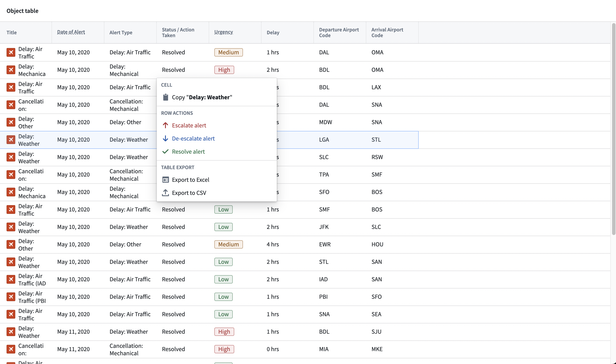The image size is (616, 364).
Task: Click the flight alert icon in the DAL to SNA row
Action: point(11,105)
